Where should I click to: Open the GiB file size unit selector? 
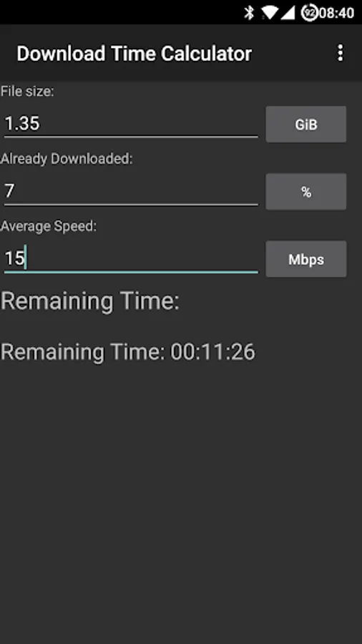(306, 125)
